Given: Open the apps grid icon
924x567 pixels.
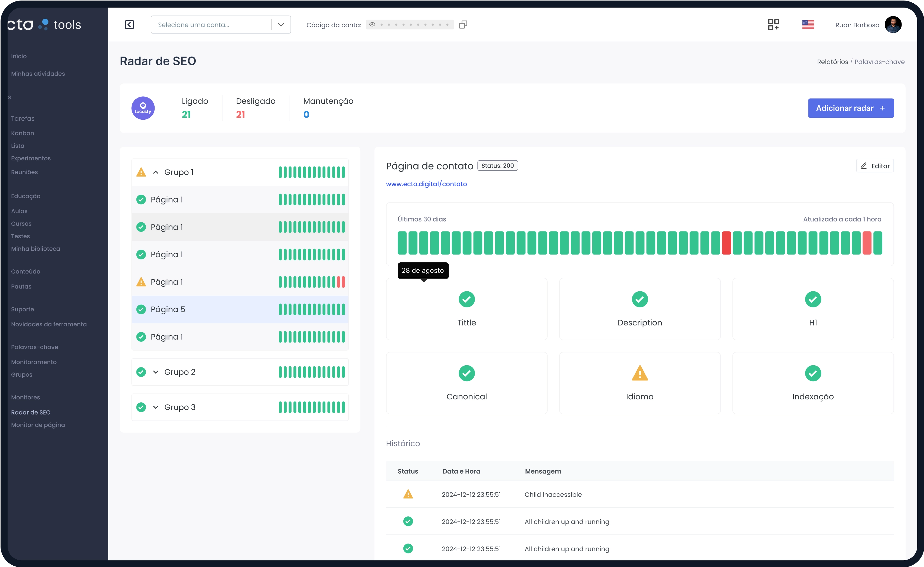Looking at the screenshot, I should [x=773, y=25].
